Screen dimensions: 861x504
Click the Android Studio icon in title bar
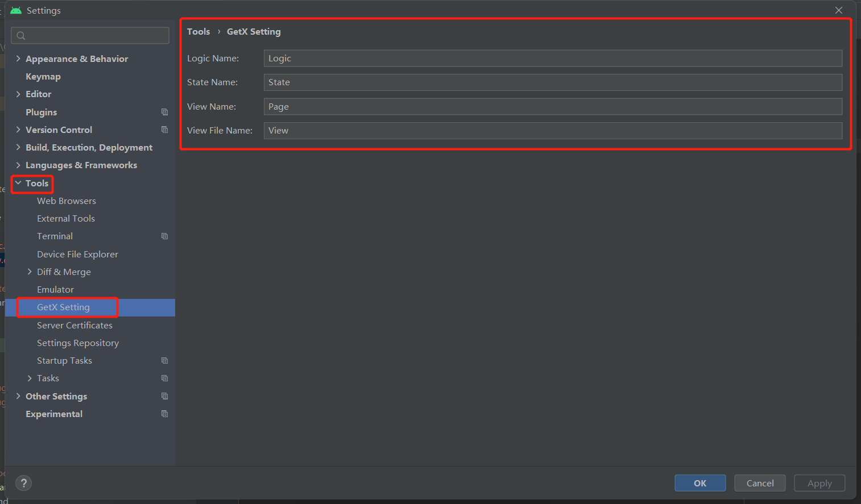16,10
